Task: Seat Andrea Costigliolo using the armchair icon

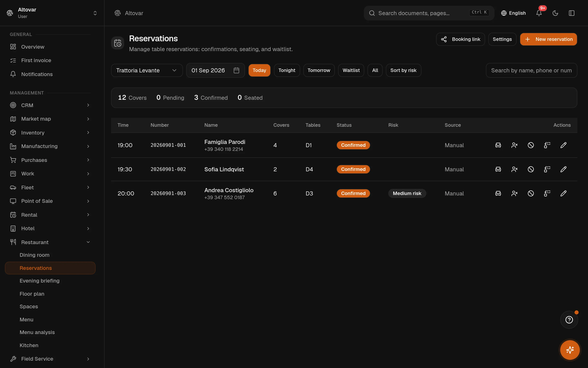Action: [498, 193]
